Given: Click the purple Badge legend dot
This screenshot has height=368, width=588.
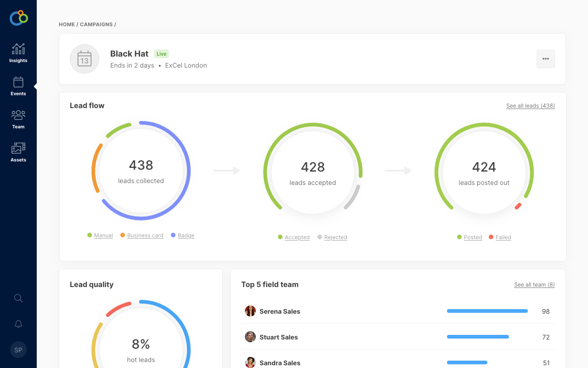Looking at the screenshot, I should (173, 235).
